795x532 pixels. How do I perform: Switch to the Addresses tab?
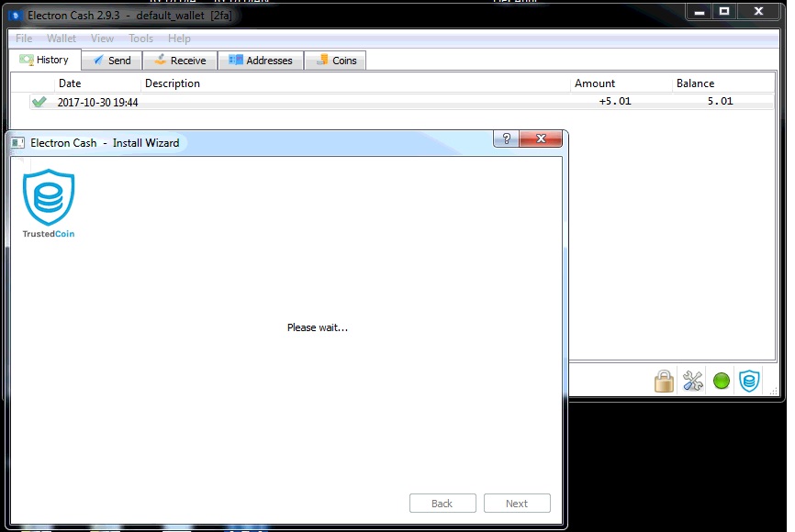(x=261, y=61)
